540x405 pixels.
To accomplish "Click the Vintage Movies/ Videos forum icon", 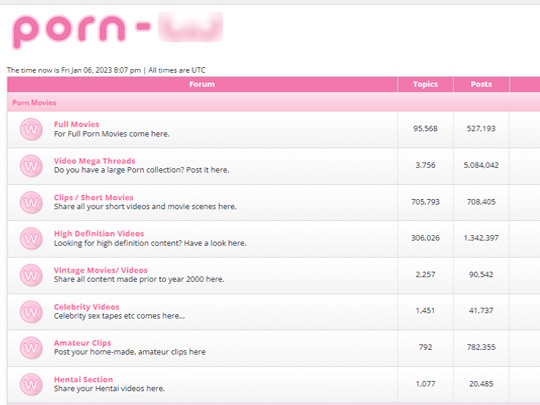I will pos(31,275).
